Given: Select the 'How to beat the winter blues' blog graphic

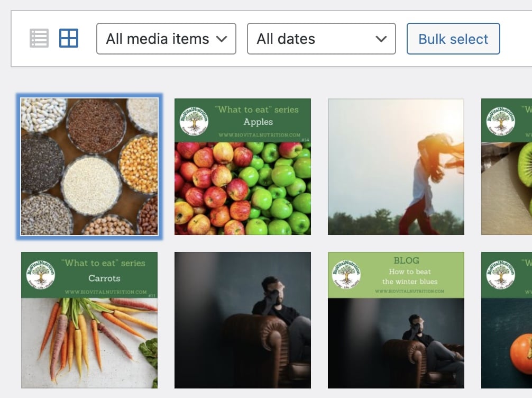Looking at the screenshot, I should point(396,320).
